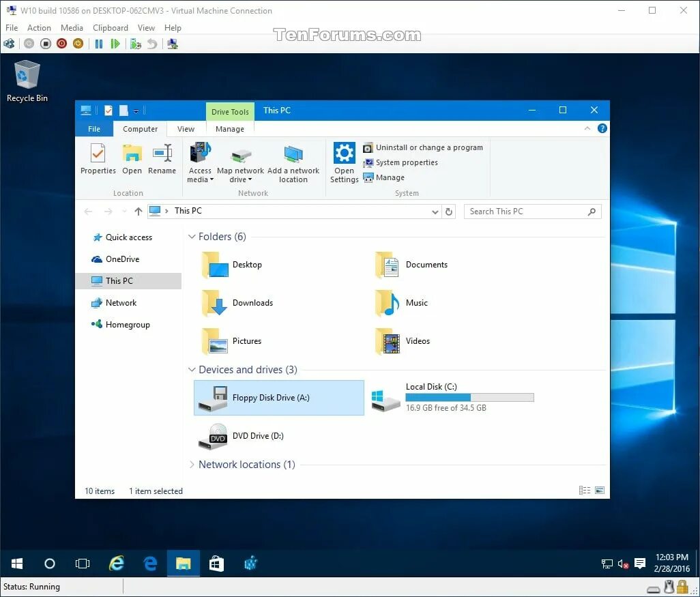
Task: Switch to details view in status bar
Action: click(585, 491)
